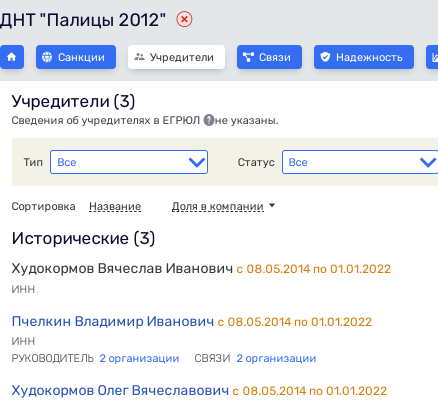Open РУКОВОДИТЕЛЬ 2 организации link
This screenshot has width=438, height=406.
(139, 358)
